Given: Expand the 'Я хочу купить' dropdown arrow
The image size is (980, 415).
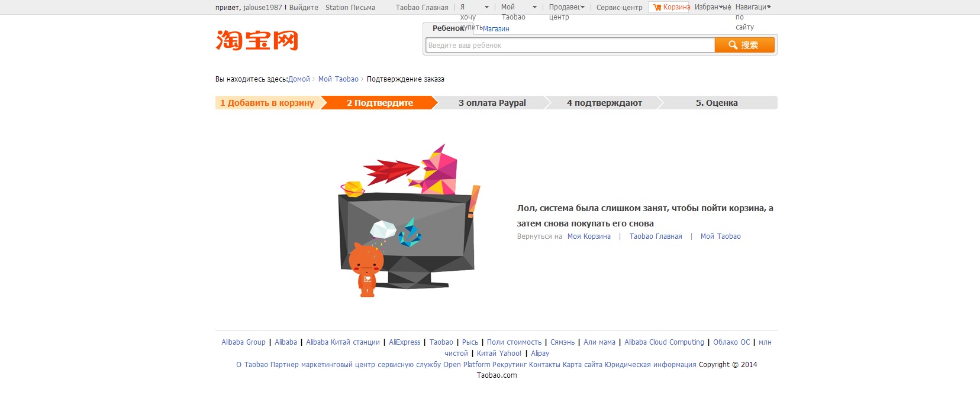Looking at the screenshot, I should (x=486, y=8).
